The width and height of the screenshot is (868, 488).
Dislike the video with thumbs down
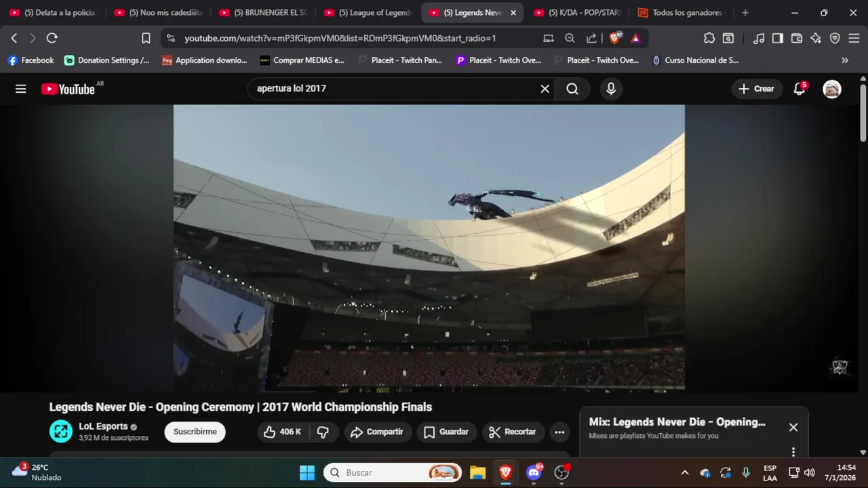[323, 432]
